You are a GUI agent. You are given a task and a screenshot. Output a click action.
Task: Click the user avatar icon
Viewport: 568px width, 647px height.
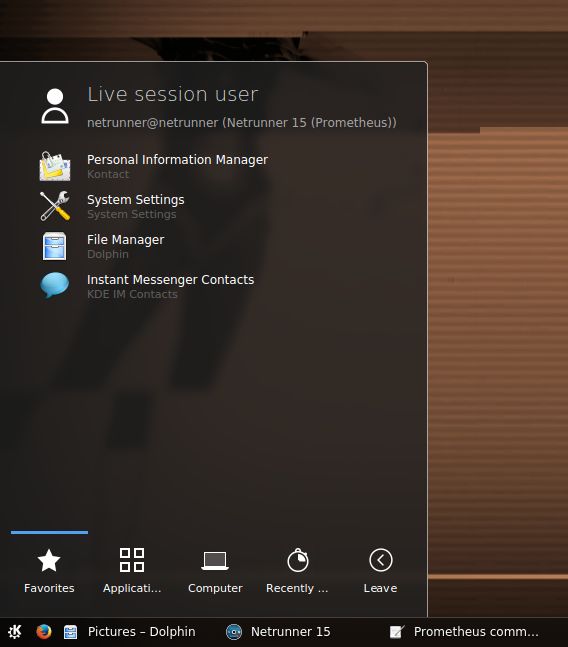point(55,106)
